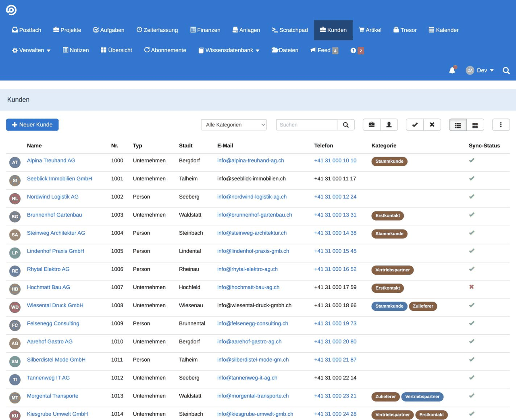Expand the Wissensdatenbank dropdown
The image size is (516, 420).
click(229, 50)
